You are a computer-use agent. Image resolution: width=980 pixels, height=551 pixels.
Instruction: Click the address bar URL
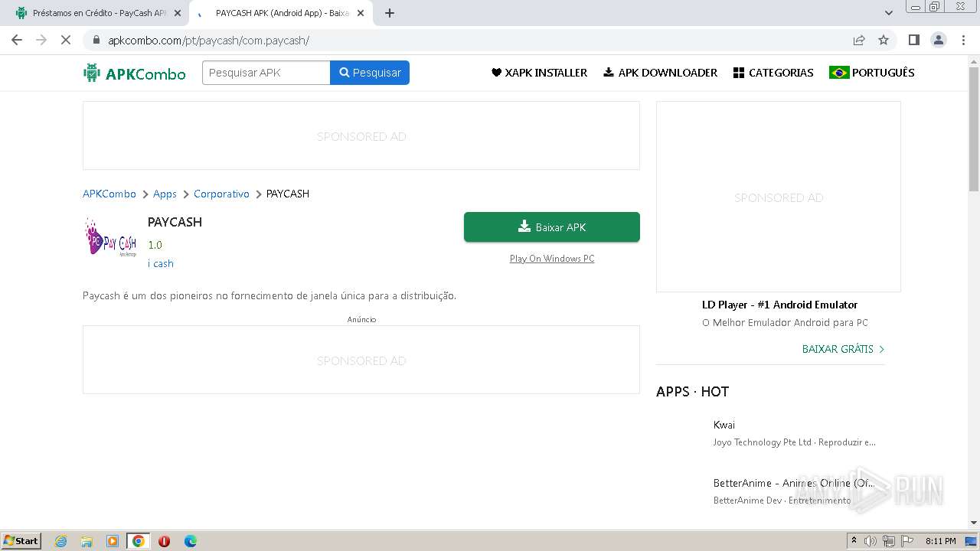coord(208,41)
